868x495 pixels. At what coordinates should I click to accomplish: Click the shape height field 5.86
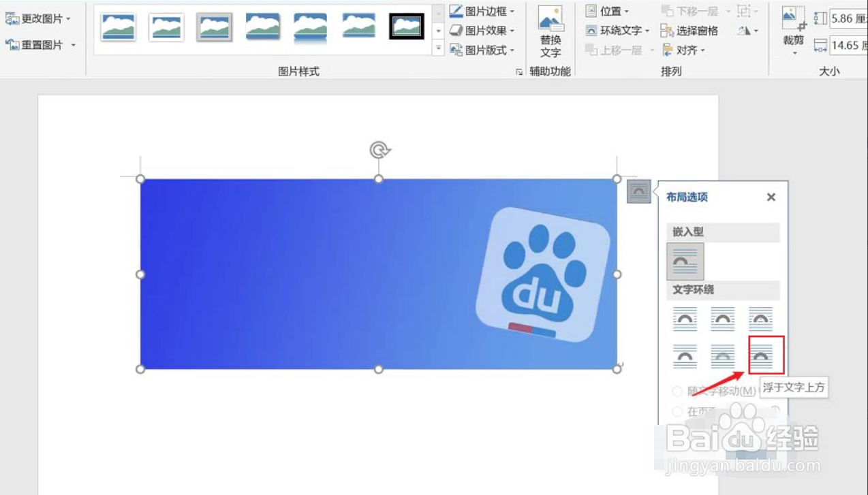pos(848,18)
